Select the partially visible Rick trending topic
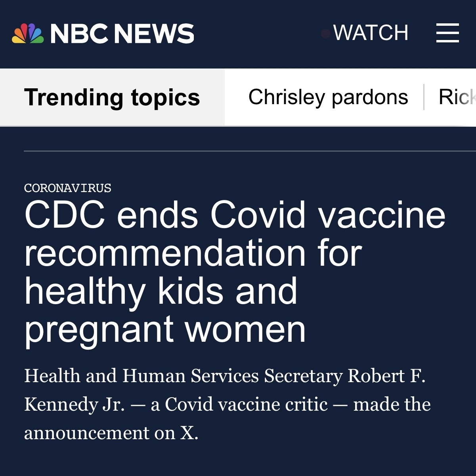The image size is (476, 476). pyautogui.click(x=457, y=97)
